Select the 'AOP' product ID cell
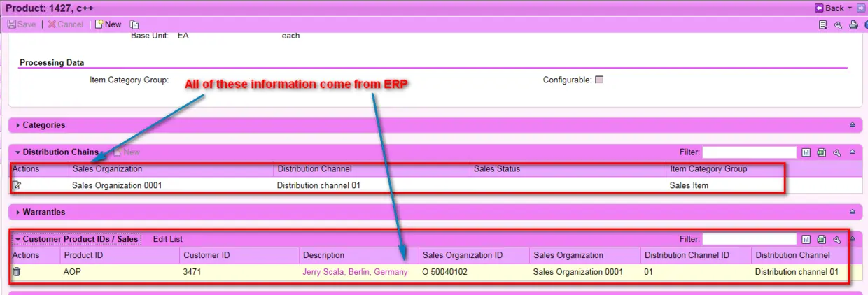Screen dimensions: 868x295 click(x=73, y=272)
